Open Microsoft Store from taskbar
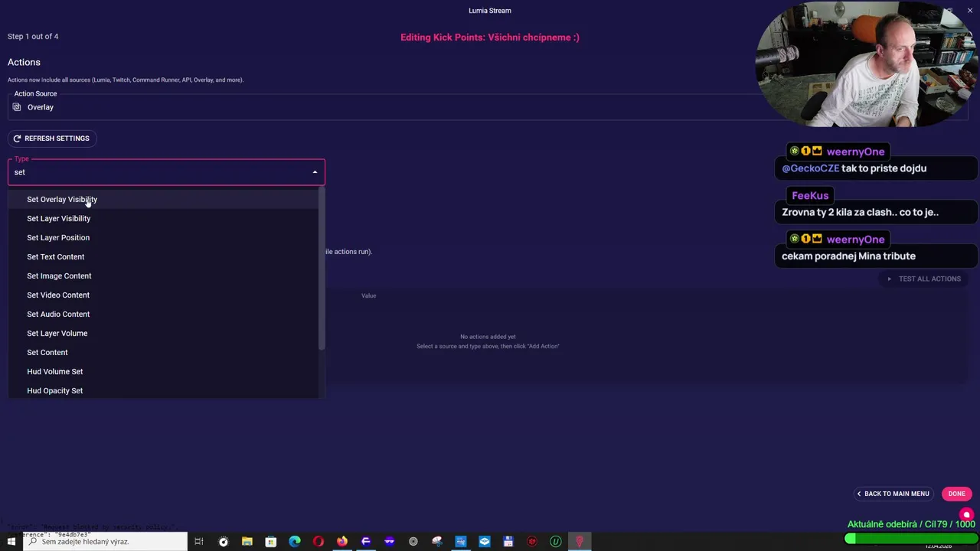980x551 pixels. coord(271,542)
